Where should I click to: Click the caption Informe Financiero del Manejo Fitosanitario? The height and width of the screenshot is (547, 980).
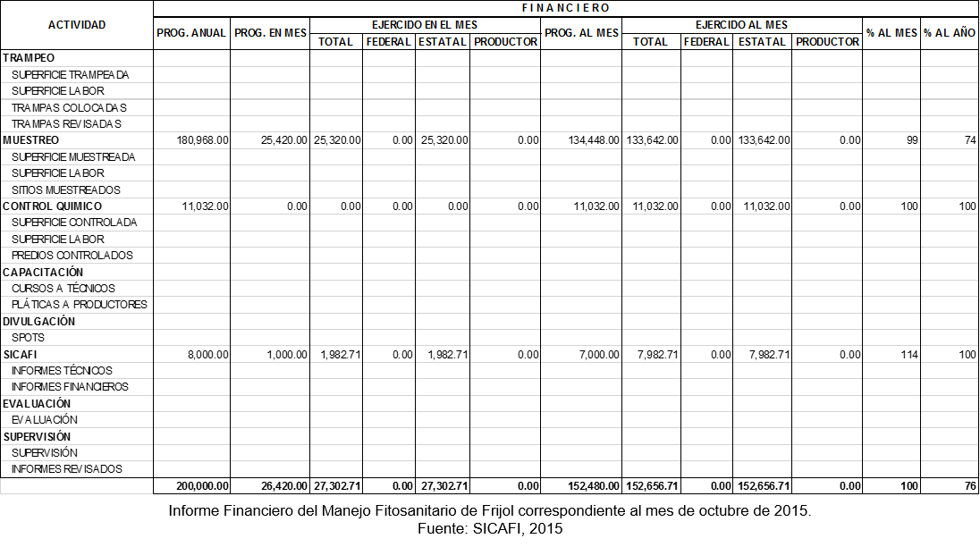pos(490,510)
